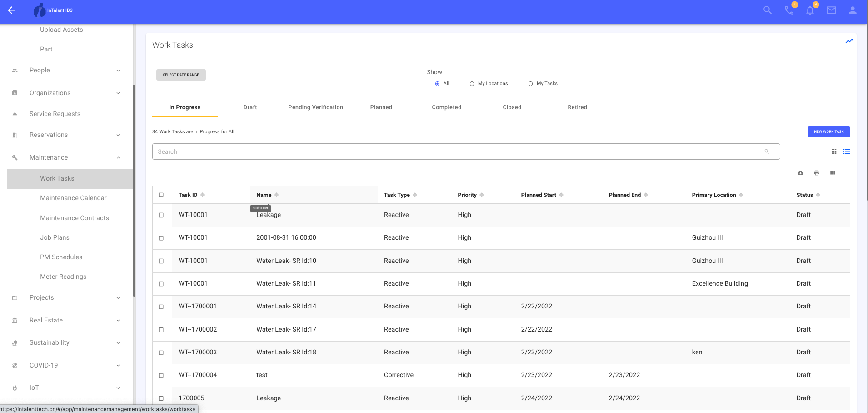
Task: Open PM Schedules in sidebar
Action: point(61,257)
